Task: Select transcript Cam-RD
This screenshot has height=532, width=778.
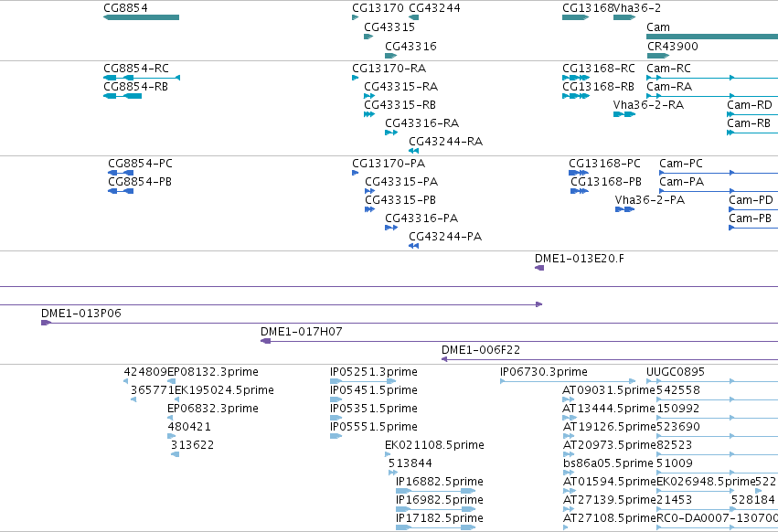Action: point(750,105)
